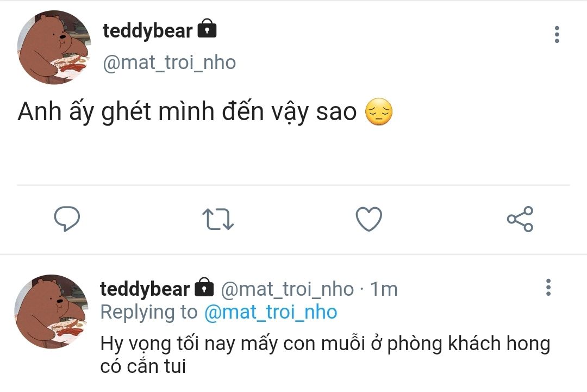Click the lock icon beside top teddybear name
The width and height of the screenshot is (587, 392).
[x=207, y=29]
